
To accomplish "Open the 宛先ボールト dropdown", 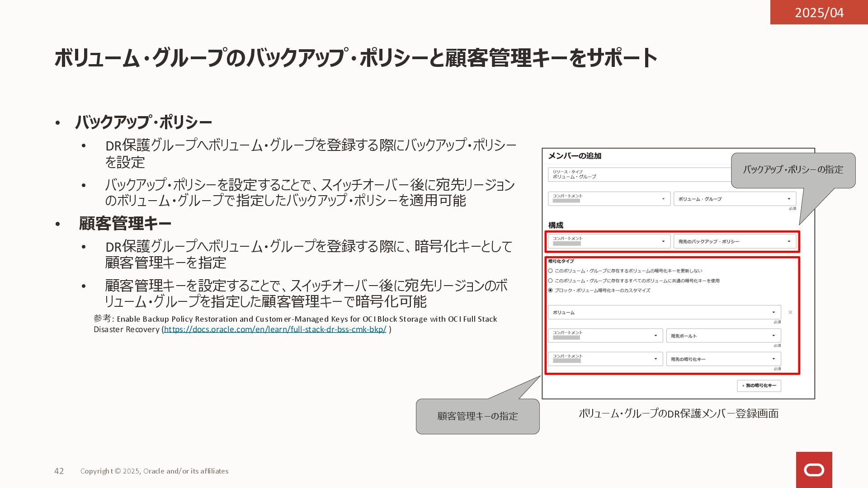I will click(723, 336).
